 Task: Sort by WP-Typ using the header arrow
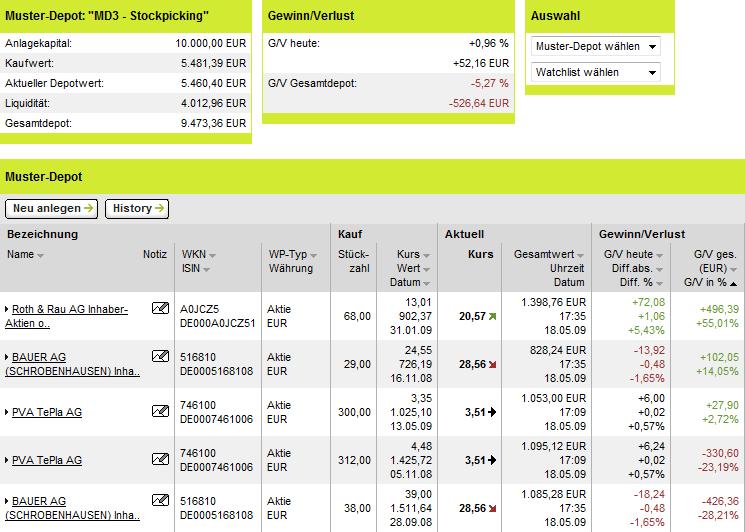(313, 255)
